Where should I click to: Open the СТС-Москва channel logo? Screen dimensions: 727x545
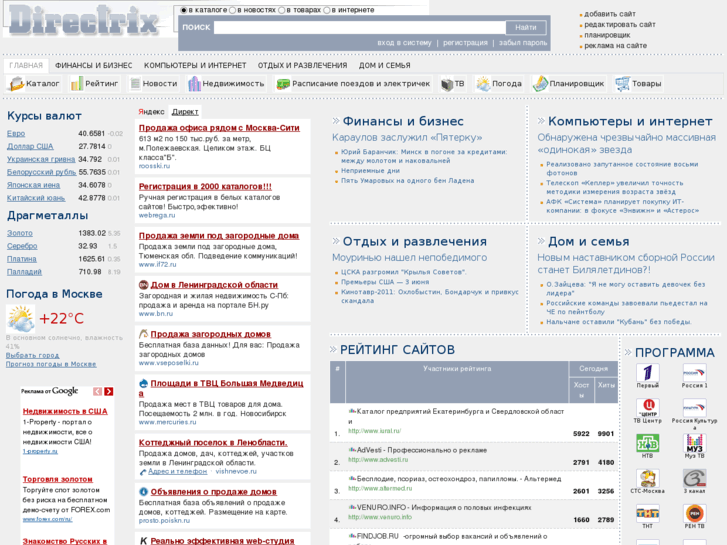[648, 478]
